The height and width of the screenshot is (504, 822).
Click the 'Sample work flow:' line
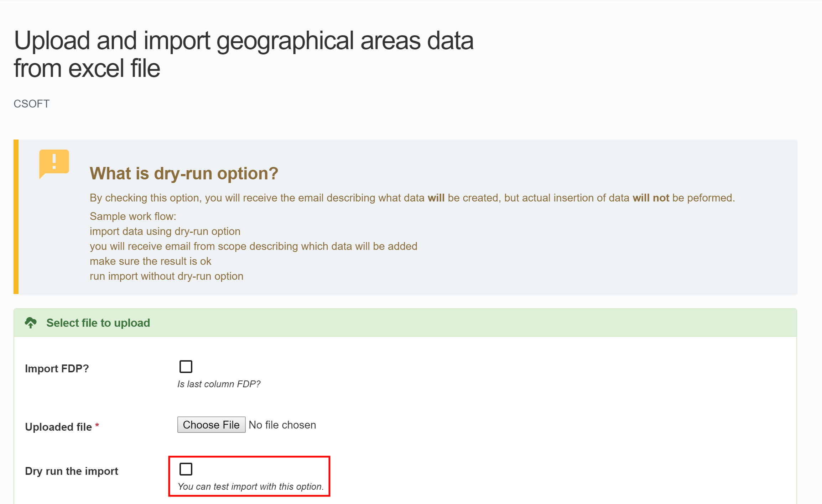point(133,216)
